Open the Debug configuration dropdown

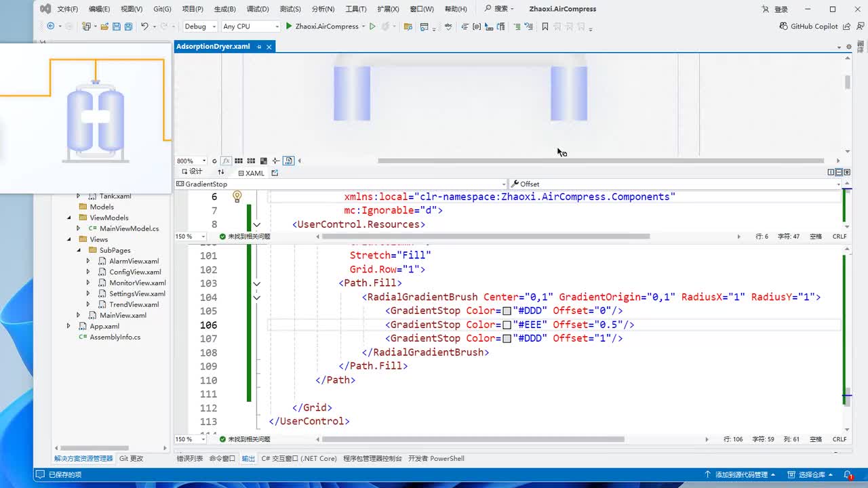tap(200, 26)
